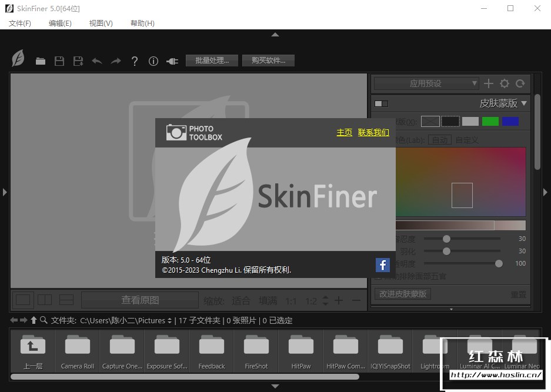The width and height of the screenshot is (551, 392).
Task: Undo the last edit
Action: click(97, 61)
